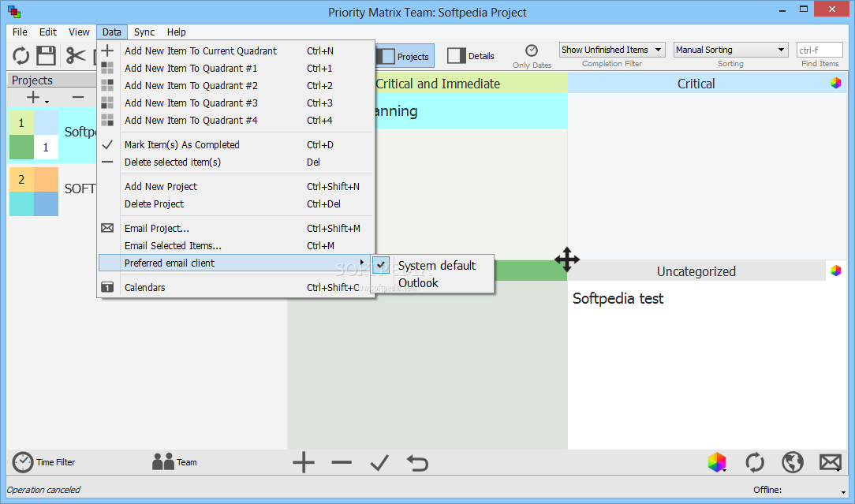The width and height of the screenshot is (855, 504).
Task: Click the calendar icon beside Calendars
Action: click(x=107, y=287)
